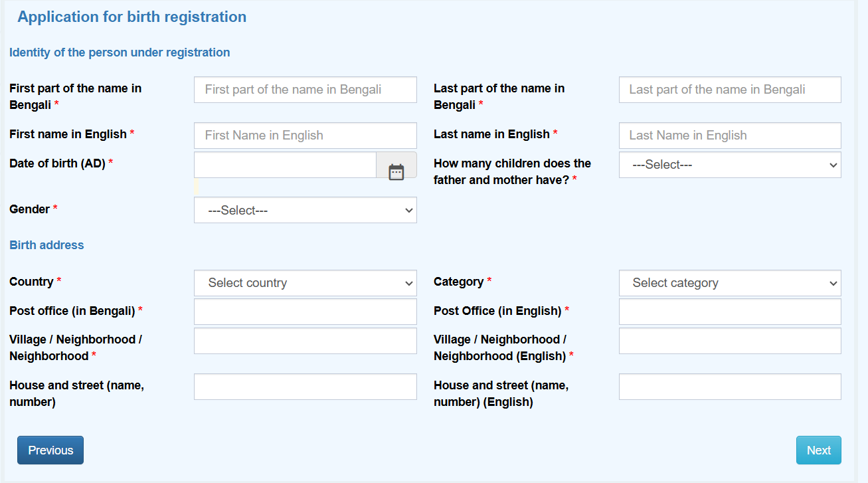Expand the Gender select dropdown

pyautogui.click(x=305, y=210)
